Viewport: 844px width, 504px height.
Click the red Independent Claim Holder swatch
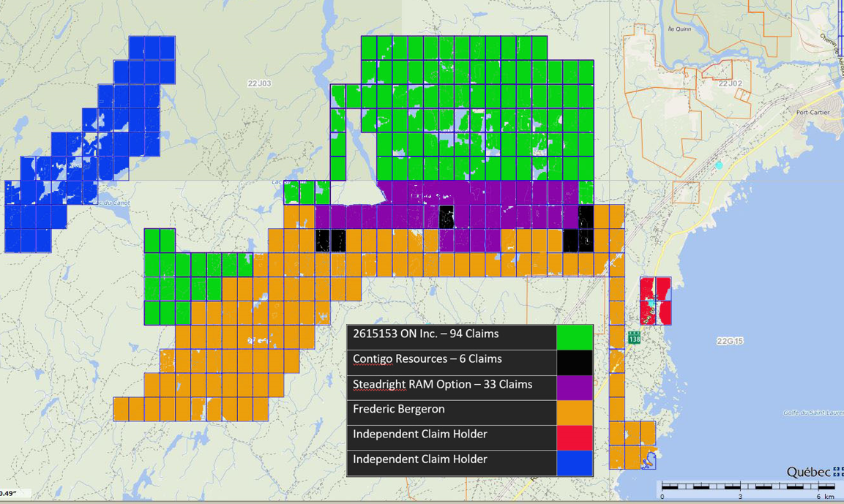click(x=575, y=438)
